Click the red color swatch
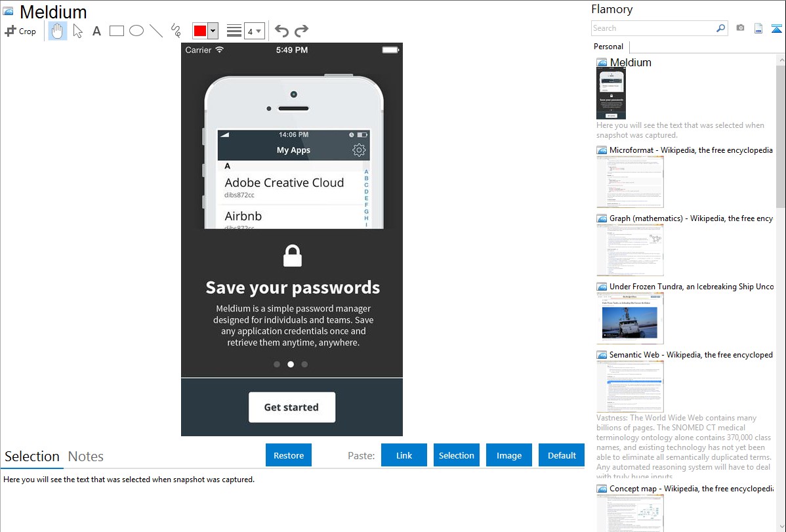Screen dimensions: 786x532 coord(200,31)
